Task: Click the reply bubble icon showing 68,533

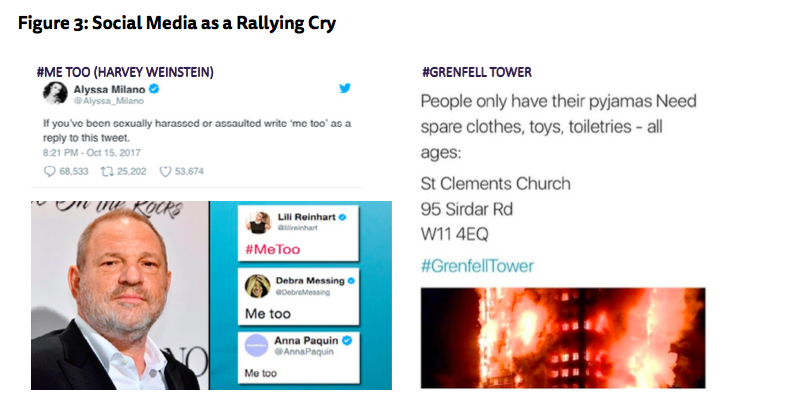Action: (51, 171)
